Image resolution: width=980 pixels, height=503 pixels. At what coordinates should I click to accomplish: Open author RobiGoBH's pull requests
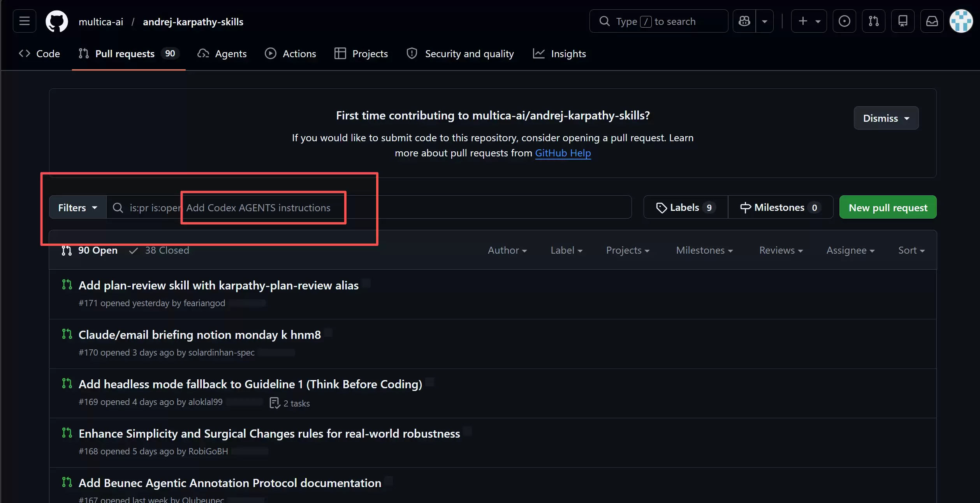(208, 451)
